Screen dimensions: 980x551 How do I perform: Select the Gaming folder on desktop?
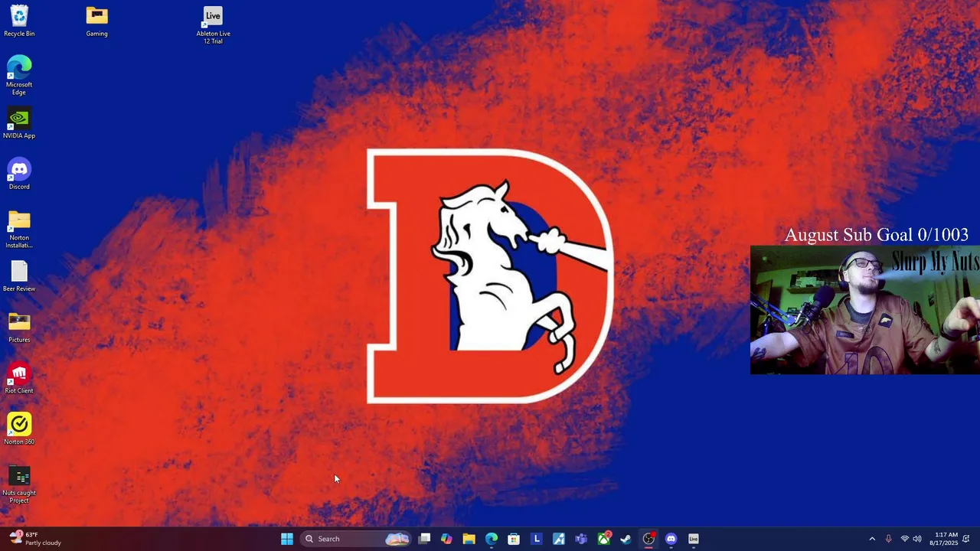[96, 21]
